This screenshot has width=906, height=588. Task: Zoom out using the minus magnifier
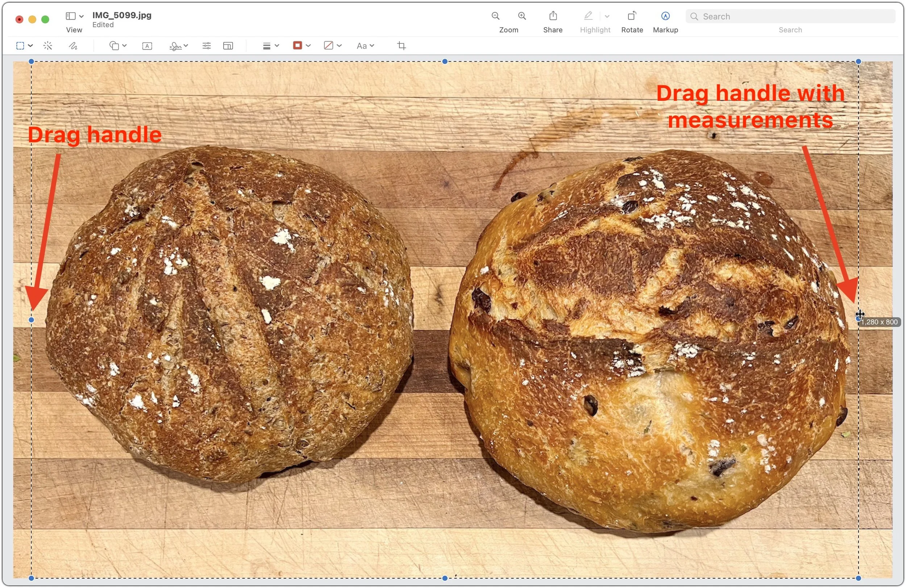pos(495,16)
